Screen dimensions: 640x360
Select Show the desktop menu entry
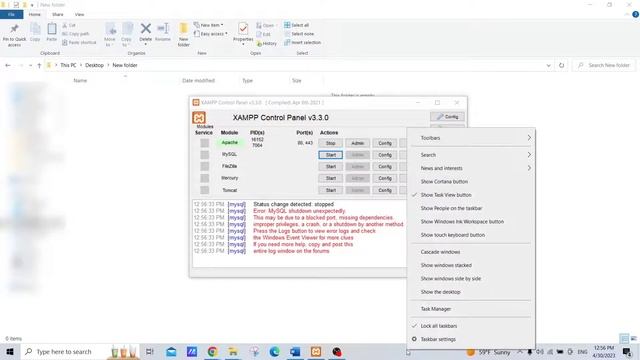point(471,292)
